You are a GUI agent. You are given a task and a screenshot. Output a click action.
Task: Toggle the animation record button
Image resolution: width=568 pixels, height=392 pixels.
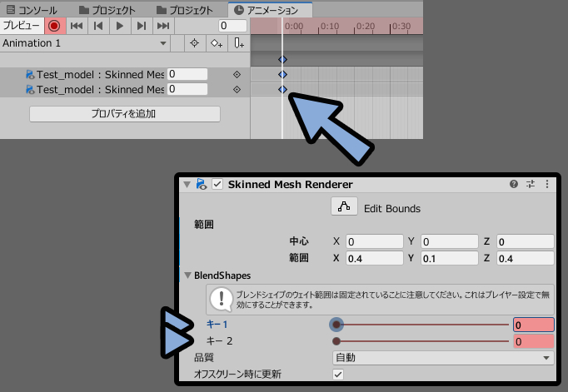(54, 26)
